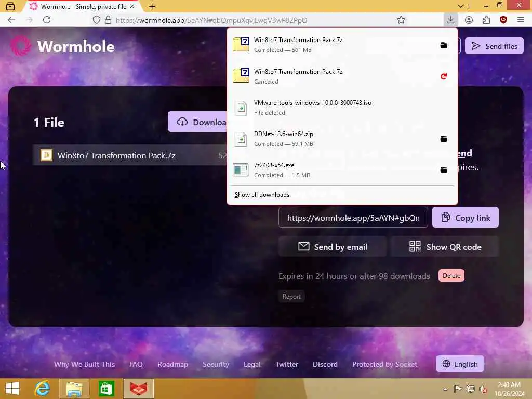This screenshot has width=532, height=399.
Task: Click the Report button
Action: click(x=291, y=297)
